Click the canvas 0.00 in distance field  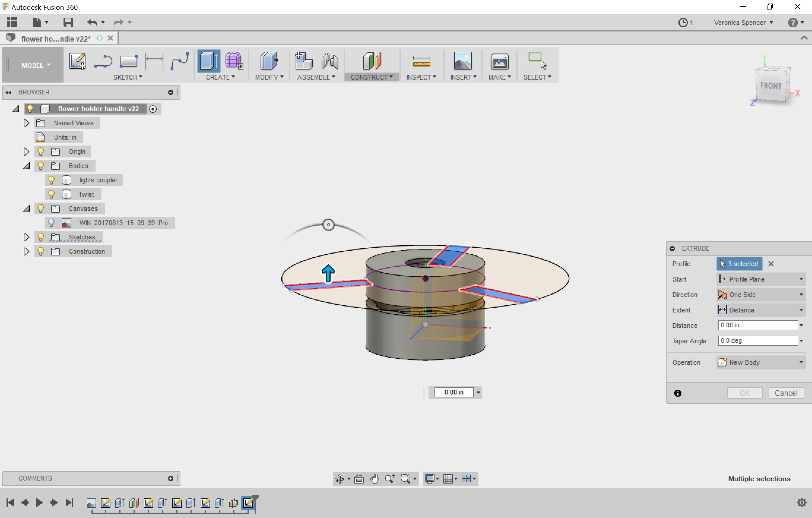(454, 392)
